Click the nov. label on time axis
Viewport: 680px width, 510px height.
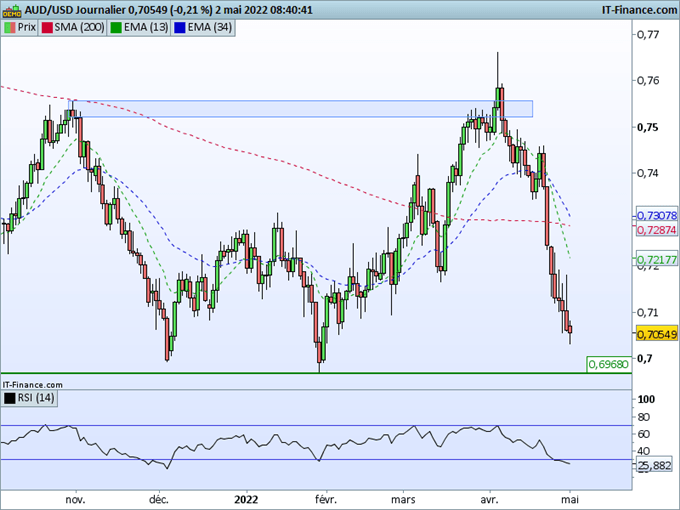click(x=75, y=500)
